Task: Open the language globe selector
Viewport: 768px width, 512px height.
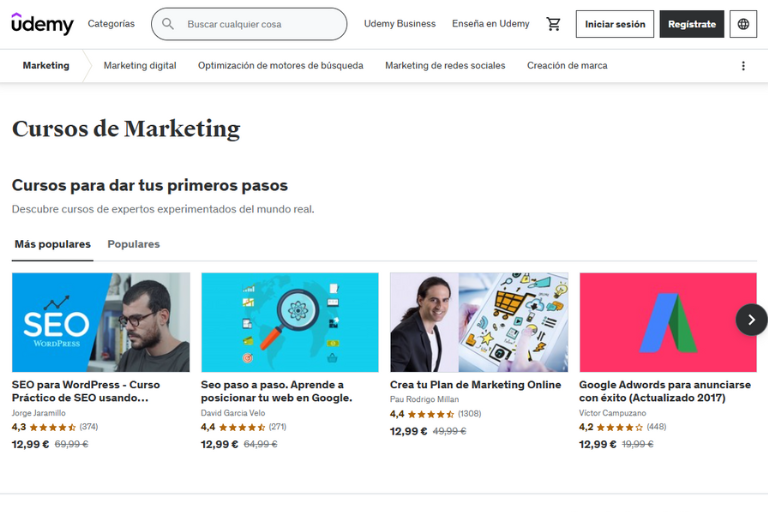Action: pyautogui.click(x=743, y=24)
